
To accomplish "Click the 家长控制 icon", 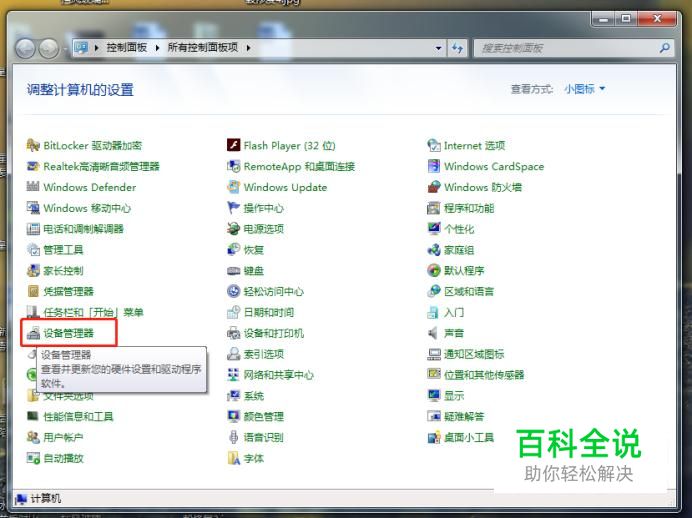I will coord(34,270).
